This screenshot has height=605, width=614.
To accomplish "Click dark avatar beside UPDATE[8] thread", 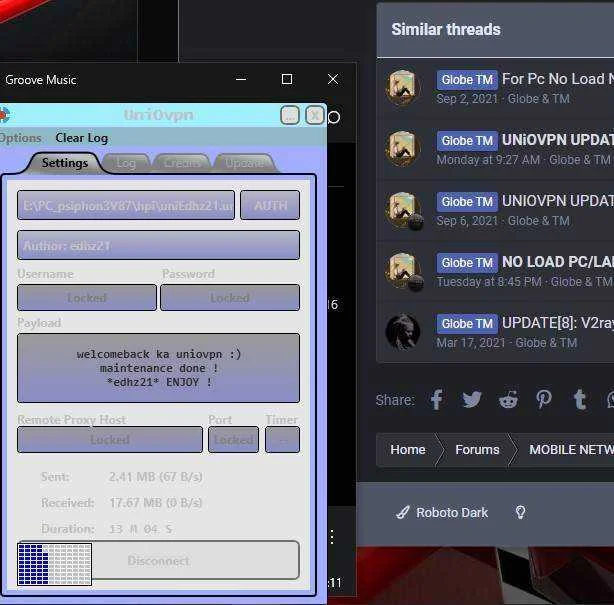I will pyautogui.click(x=403, y=332).
